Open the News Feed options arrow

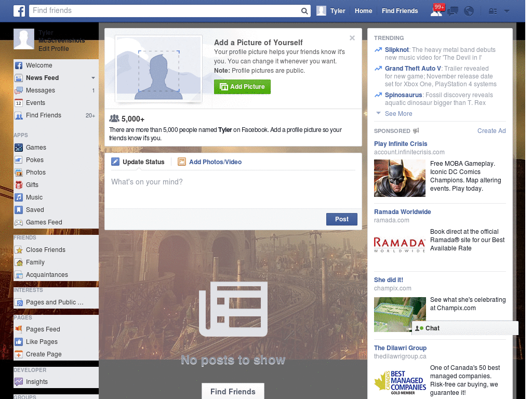click(x=93, y=78)
